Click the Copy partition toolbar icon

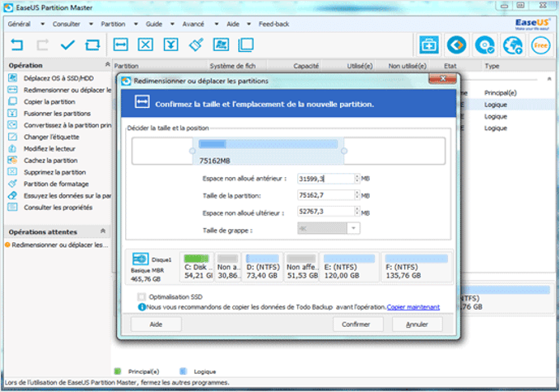click(x=245, y=44)
